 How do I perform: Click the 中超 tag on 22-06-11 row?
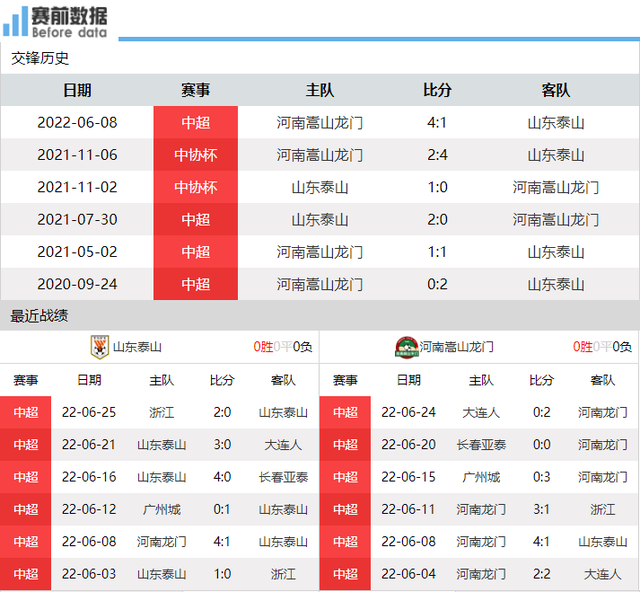[345, 510]
